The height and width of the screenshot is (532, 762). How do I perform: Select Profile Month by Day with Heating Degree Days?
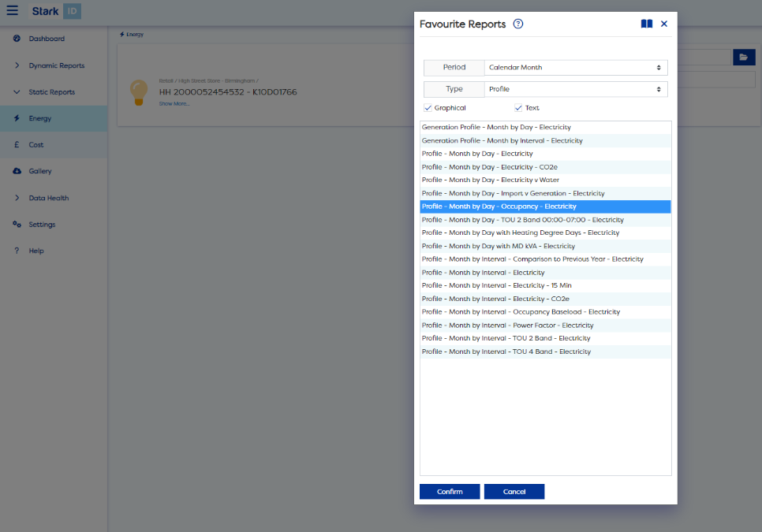[545, 233]
